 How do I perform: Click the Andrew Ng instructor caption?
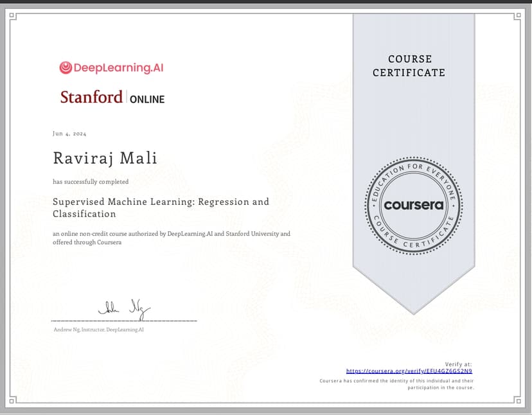coord(99,329)
